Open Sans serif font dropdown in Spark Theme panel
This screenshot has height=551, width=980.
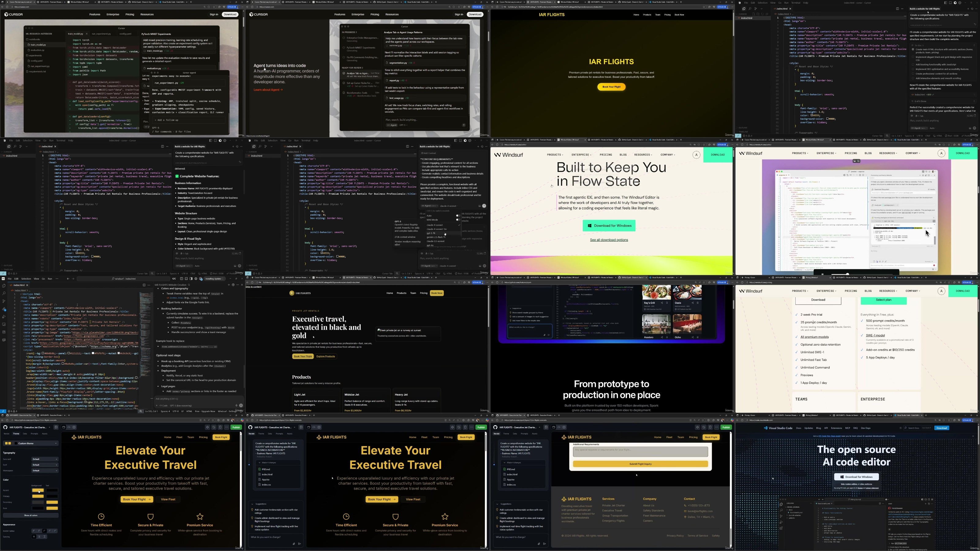tap(45, 459)
